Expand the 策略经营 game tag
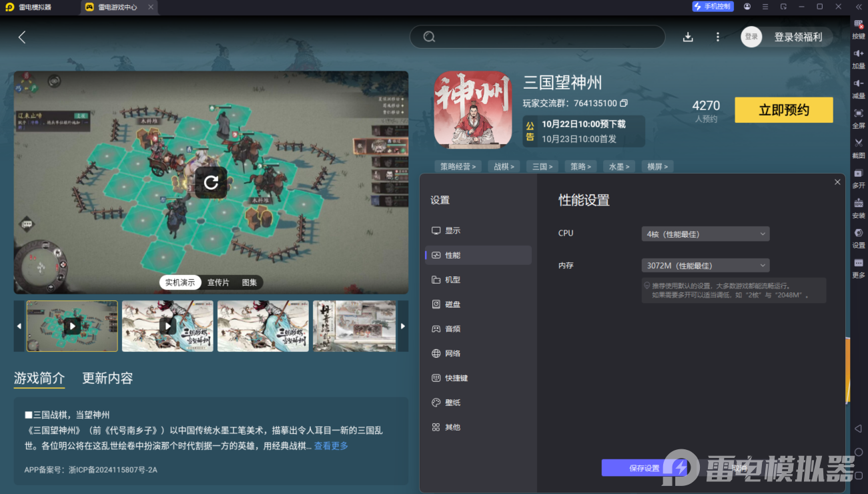This screenshot has height=494, width=868. (458, 166)
